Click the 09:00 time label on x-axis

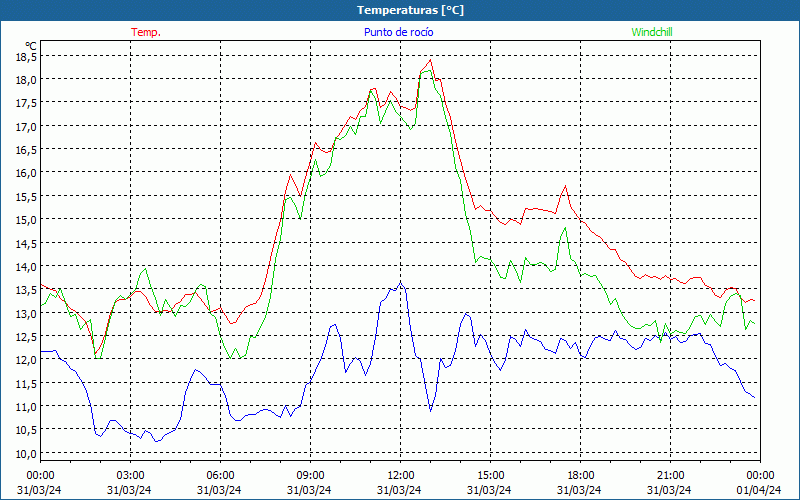310,476
